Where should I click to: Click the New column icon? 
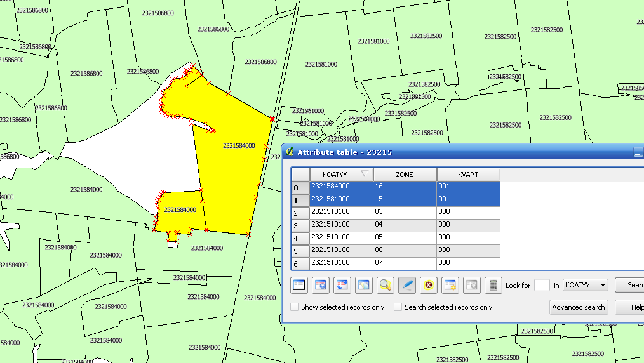[450, 286]
